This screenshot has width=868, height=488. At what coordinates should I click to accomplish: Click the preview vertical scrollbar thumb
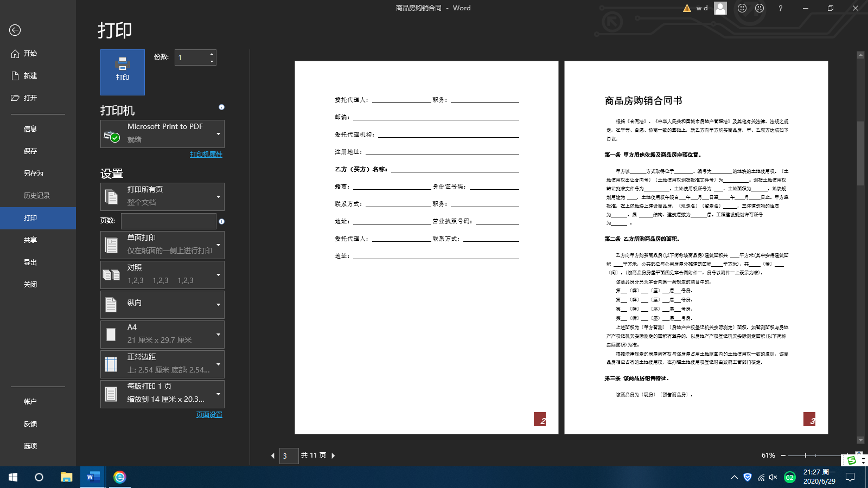[x=860, y=153]
